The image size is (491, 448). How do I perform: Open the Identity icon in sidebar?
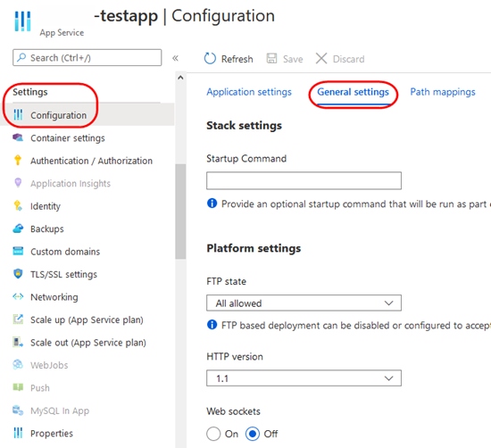[18, 205]
